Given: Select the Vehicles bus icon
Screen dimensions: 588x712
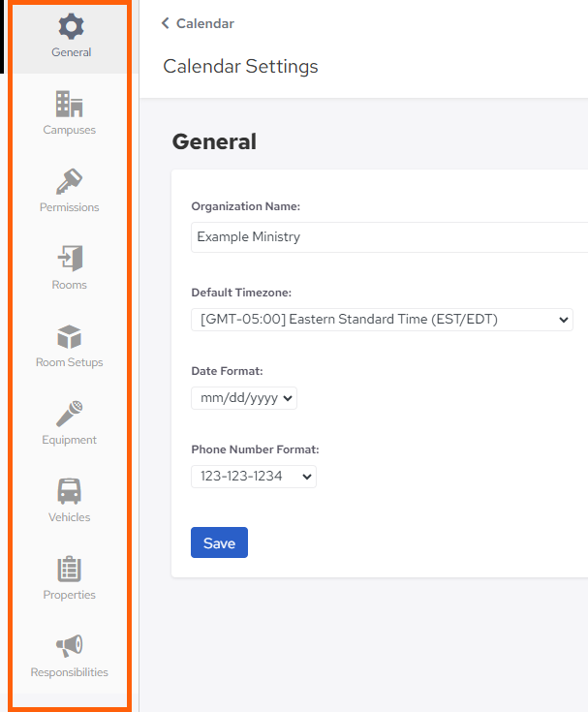Looking at the screenshot, I should 69,491.
